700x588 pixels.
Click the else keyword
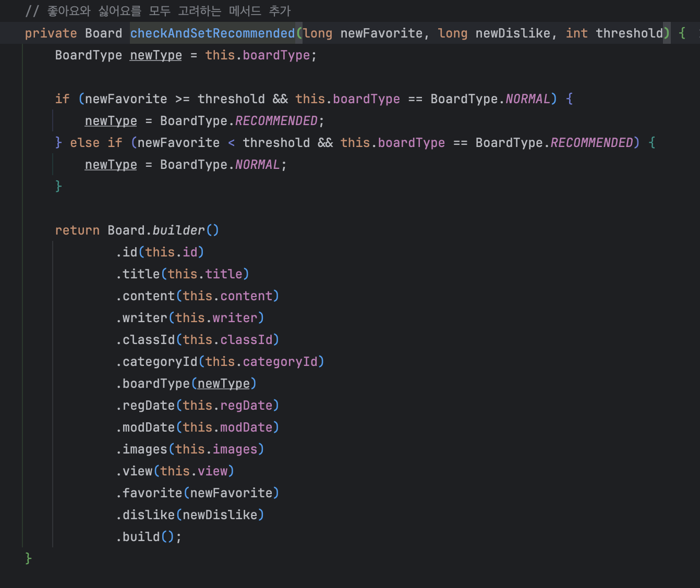point(85,143)
